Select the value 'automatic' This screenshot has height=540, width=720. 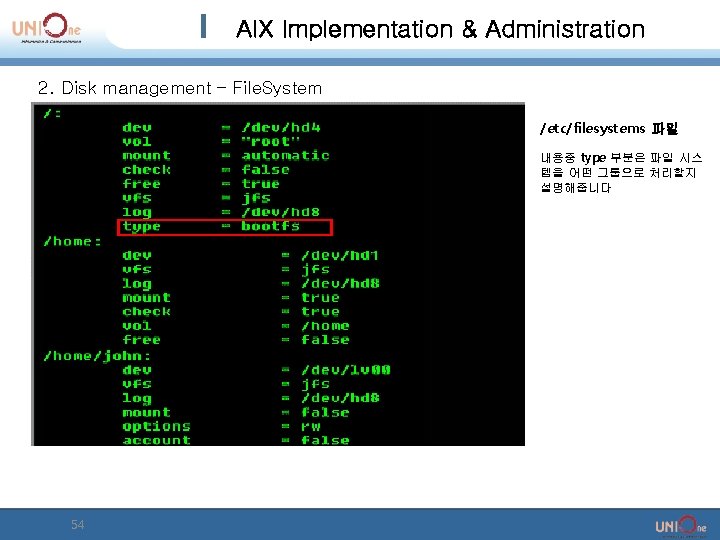point(286,155)
